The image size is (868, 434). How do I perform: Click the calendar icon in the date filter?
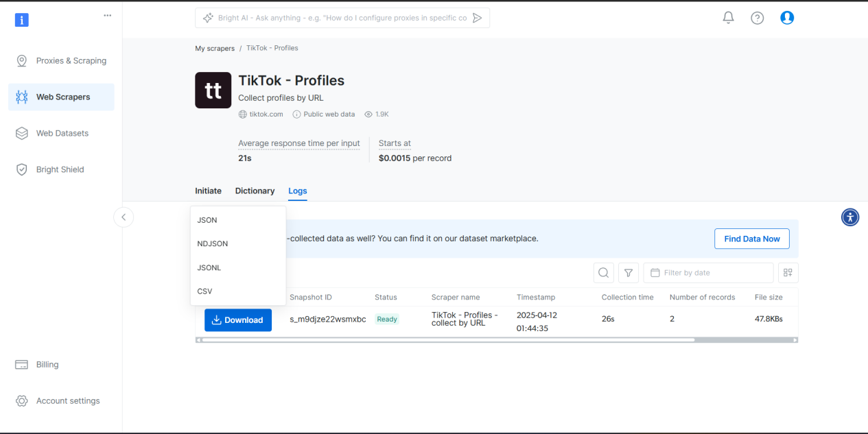click(655, 273)
